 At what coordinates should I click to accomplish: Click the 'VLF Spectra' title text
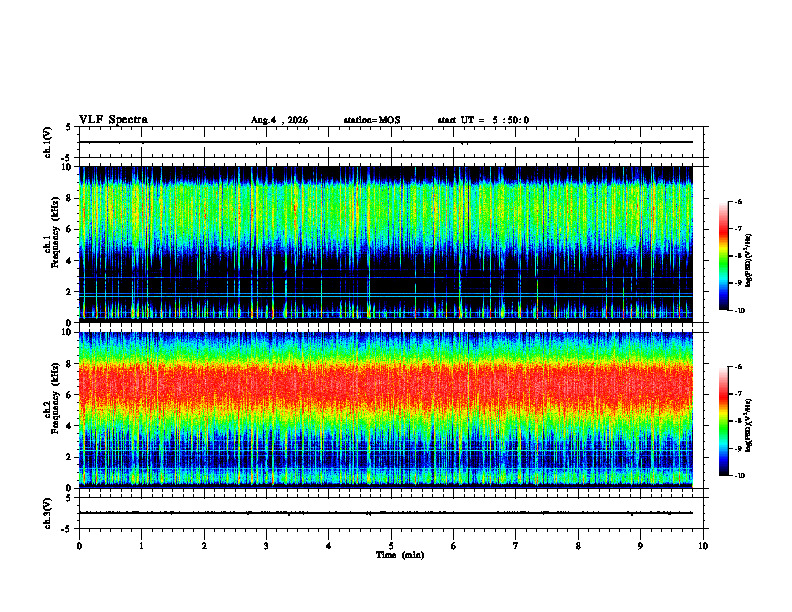(113, 120)
